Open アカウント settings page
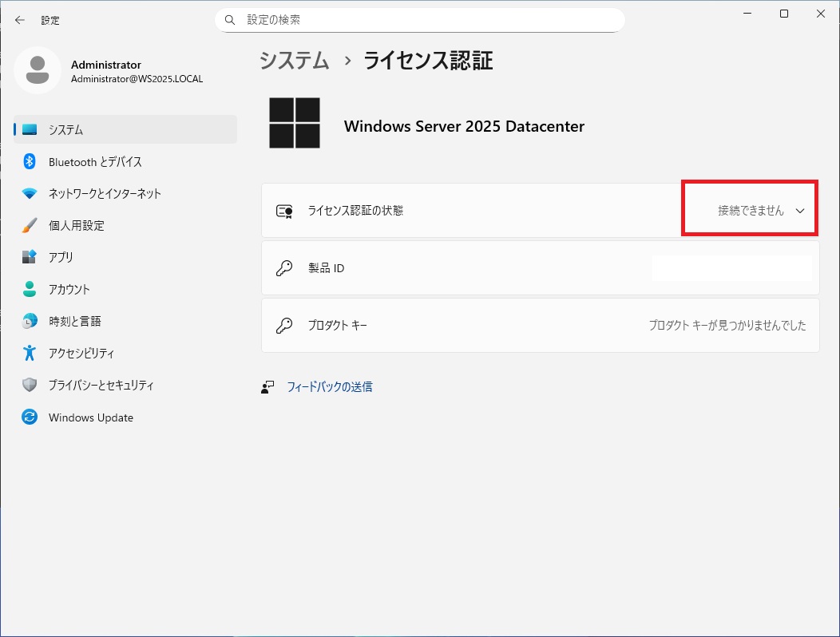The height and width of the screenshot is (637, 840). coord(125,289)
